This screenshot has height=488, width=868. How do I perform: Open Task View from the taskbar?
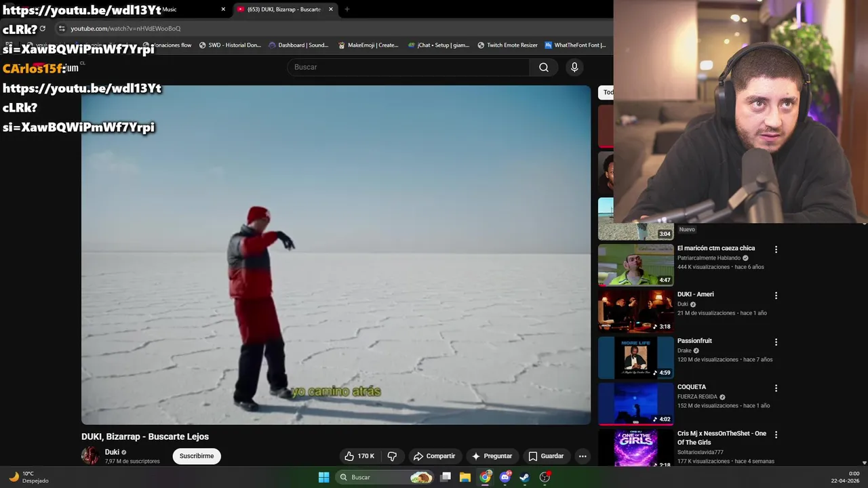coord(446,477)
